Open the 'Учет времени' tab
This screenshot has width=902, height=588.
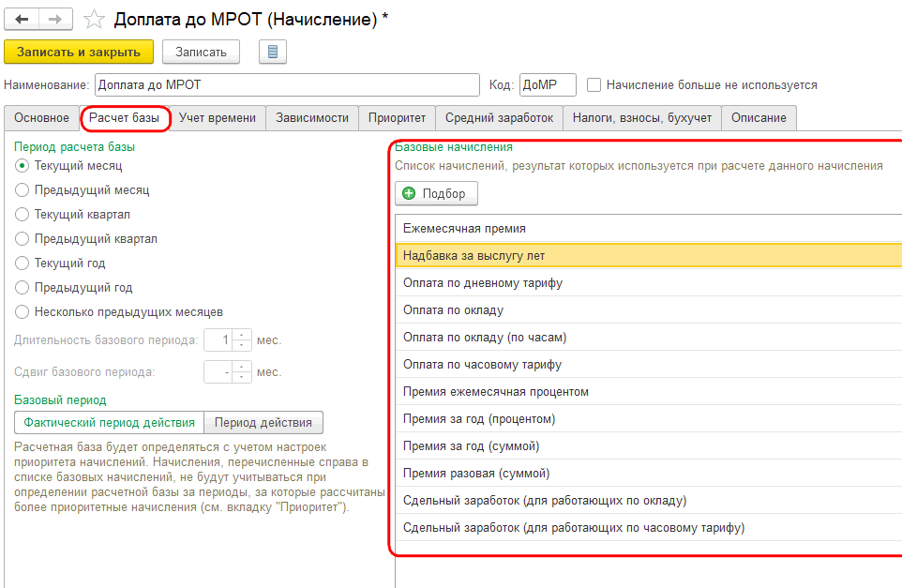point(218,118)
